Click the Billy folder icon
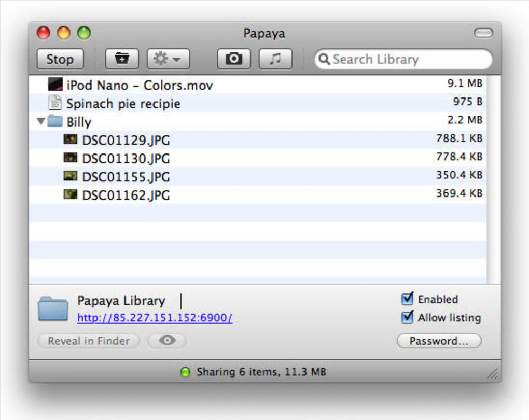 click(x=55, y=120)
